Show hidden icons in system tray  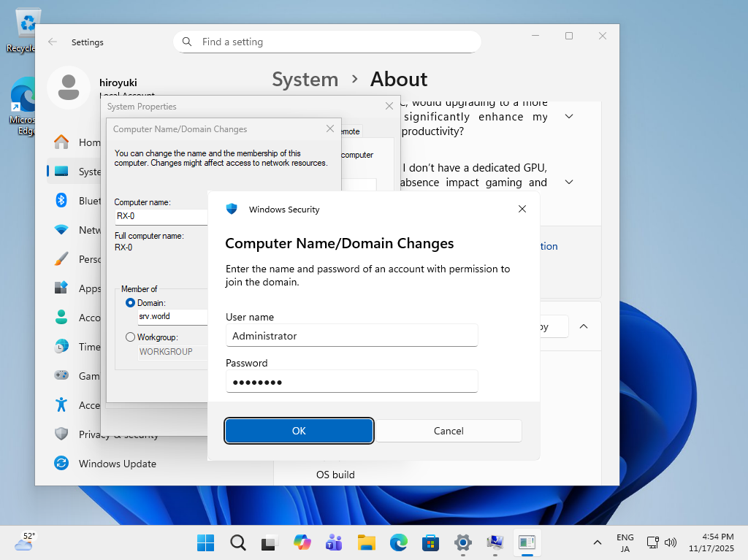(598, 542)
